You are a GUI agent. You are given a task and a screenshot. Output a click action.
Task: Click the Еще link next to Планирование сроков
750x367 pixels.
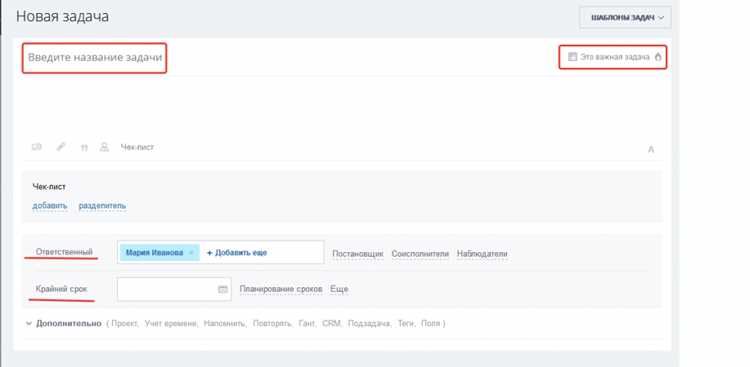tap(339, 289)
